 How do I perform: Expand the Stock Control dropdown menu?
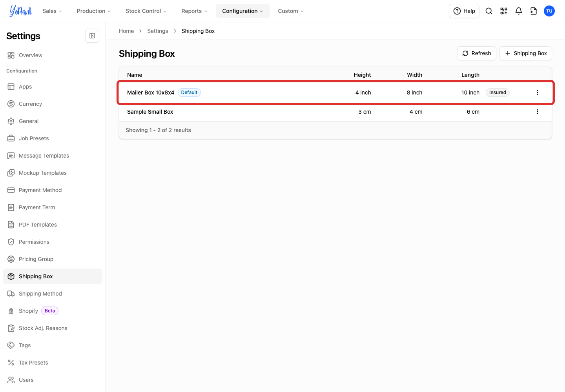click(146, 11)
